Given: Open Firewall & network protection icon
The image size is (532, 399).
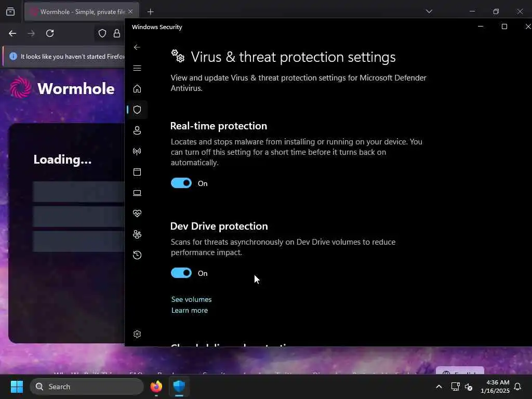Looking at the screenshot, I should (137, 151).
